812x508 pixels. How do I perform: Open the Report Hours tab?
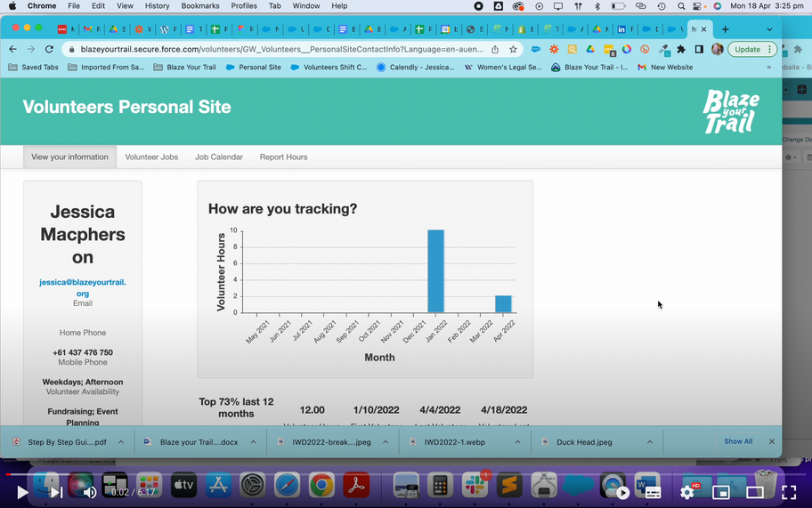(x=283, y=157)
